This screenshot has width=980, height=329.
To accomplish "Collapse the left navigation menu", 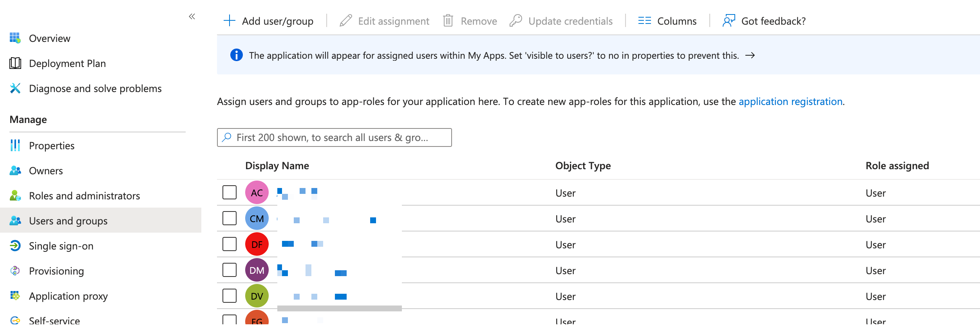I will 192,16.
